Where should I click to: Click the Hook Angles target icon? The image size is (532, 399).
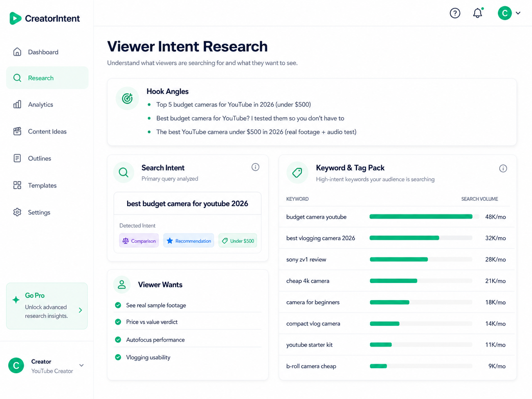click(x=127, y=99)
